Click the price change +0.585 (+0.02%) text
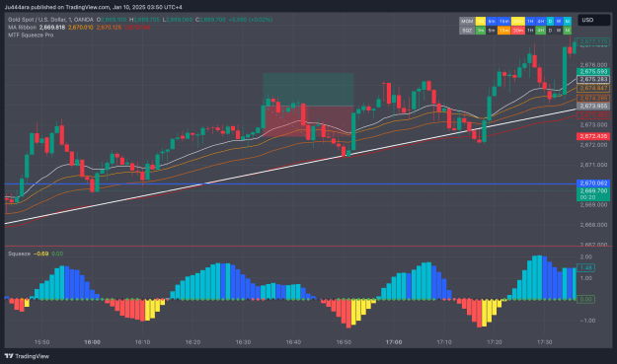 pos(251,20)
